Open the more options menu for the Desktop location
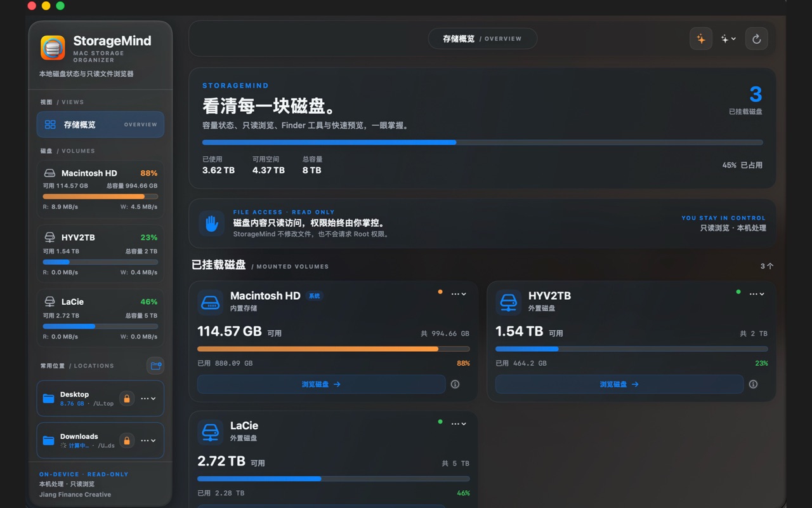This screenshot has width=812, height=508. pos(148,399)
